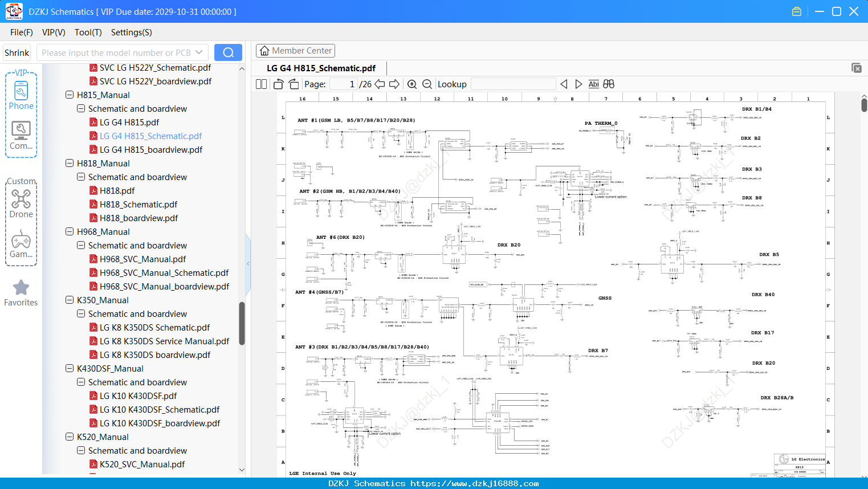Go to the previous page arrow
Image resolution: width=868 pixels, height=489 pixels.
380,84
